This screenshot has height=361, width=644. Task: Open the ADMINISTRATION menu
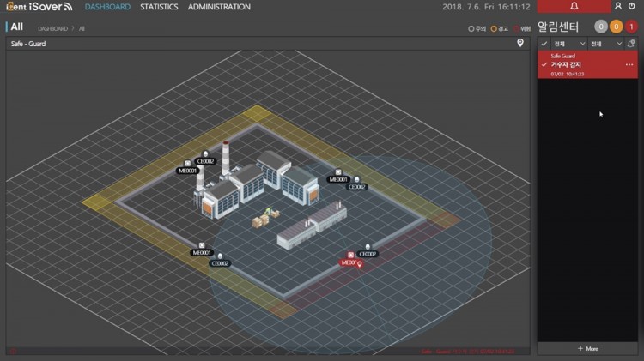(x=219, y=7)
